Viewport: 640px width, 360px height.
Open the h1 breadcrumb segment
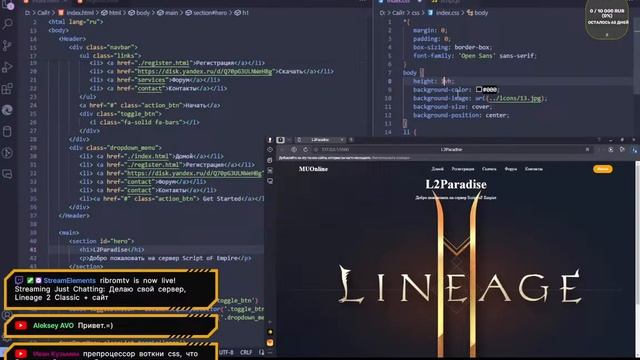pyautogui.click(x=242, y=13)
